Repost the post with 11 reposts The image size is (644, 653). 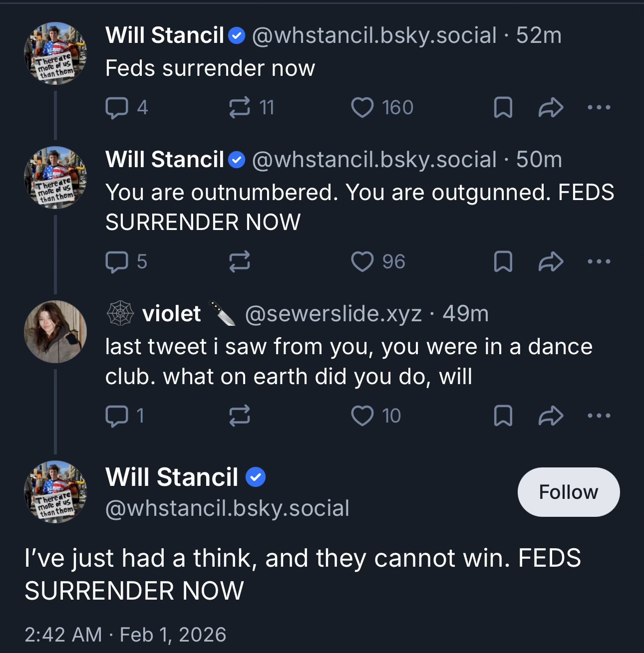(251, 108)
